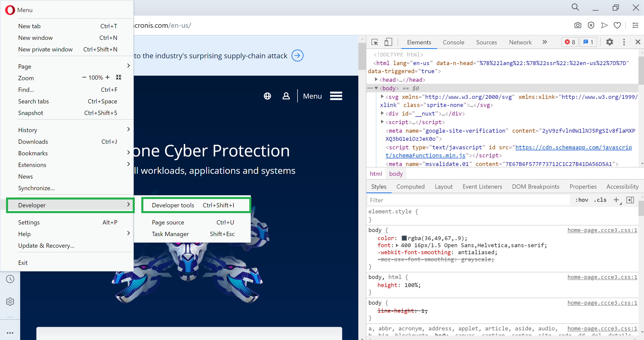The width and height of the screenshot is (644, 340).
Task: Open the Event Listeners tab
Action: 482,186
